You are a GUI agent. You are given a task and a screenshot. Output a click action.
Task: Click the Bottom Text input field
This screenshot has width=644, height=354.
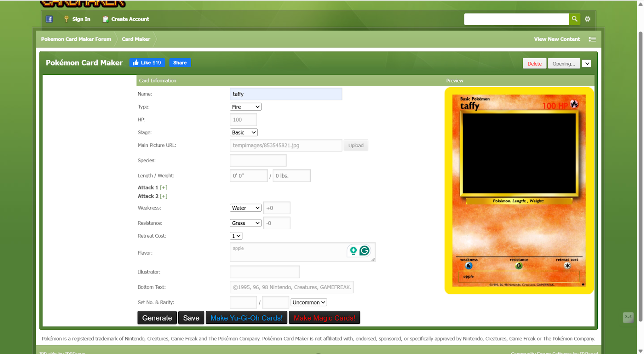[x=292, y=287]
